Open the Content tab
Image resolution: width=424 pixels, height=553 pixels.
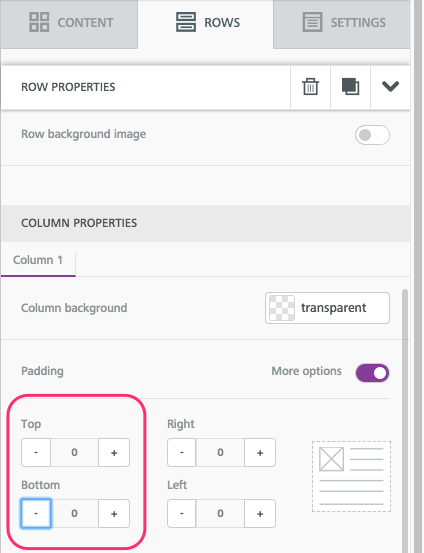point(69,23)
